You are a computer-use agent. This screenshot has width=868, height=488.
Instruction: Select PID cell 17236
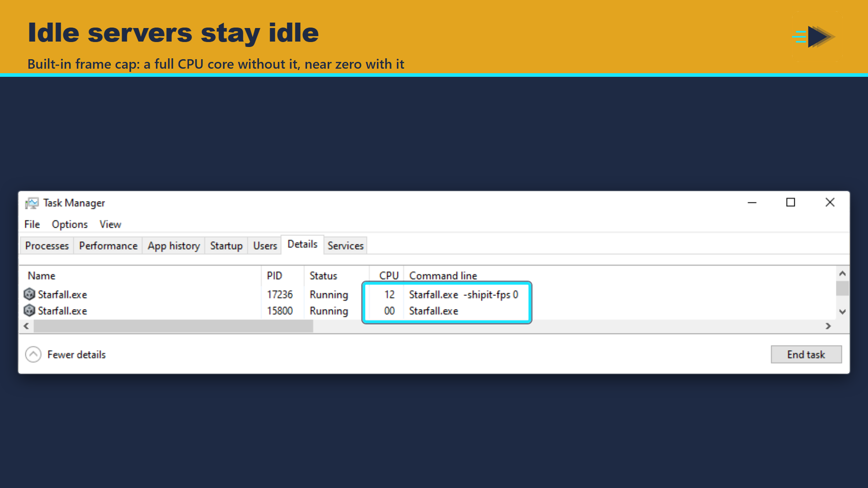[280, 295]
